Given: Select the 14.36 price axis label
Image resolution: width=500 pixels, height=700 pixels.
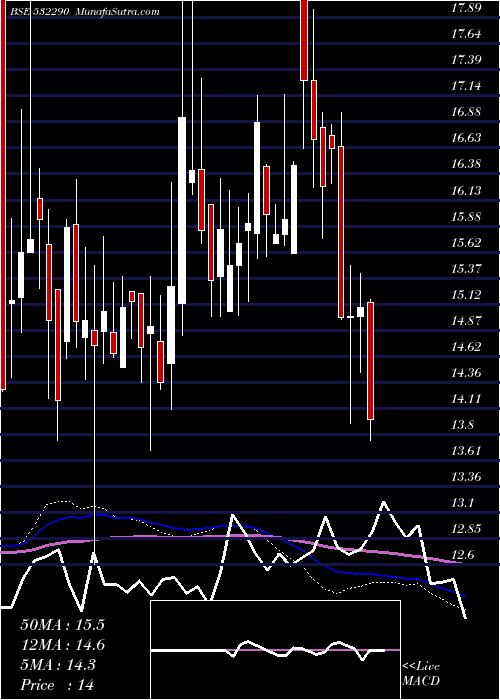Looking at the screenshot, I should pyautogui.click(x=466, y=373).
